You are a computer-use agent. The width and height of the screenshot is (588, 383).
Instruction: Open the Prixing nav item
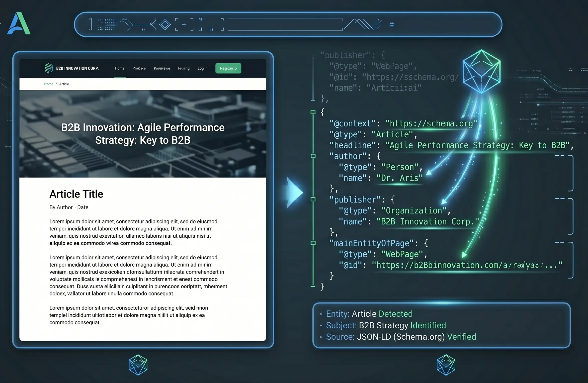click(x=184, y=68)
